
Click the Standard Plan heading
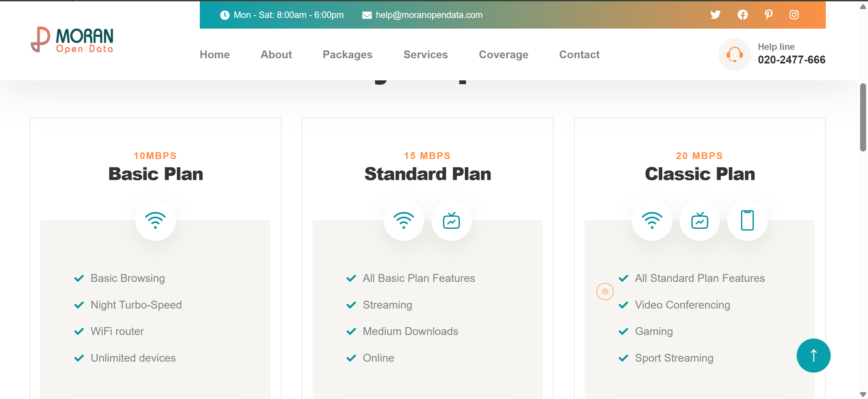point(428,174)
